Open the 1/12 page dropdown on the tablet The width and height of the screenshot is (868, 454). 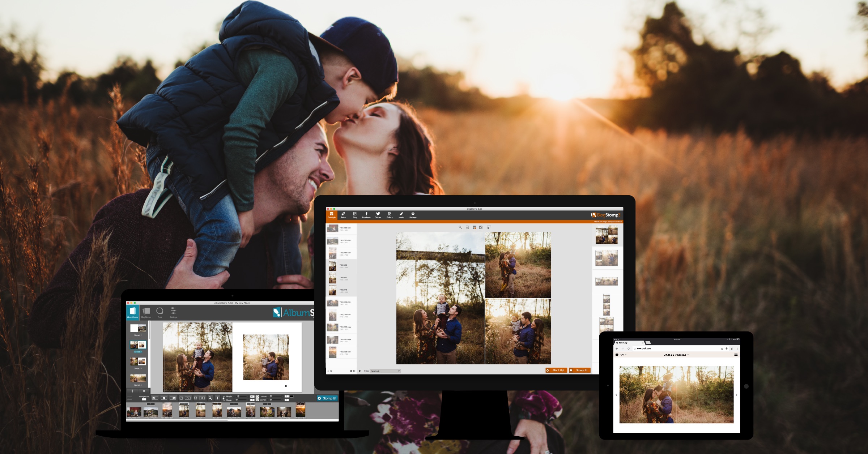click(624, 355)
